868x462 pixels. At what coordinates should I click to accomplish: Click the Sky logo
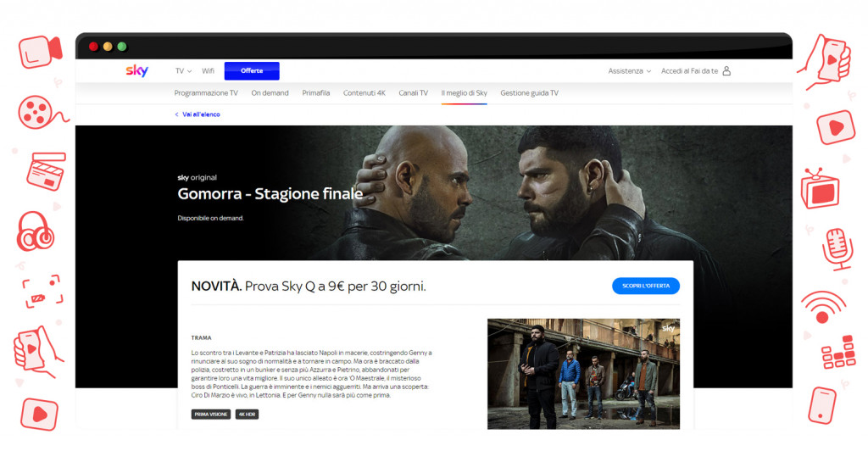[136, 70]
